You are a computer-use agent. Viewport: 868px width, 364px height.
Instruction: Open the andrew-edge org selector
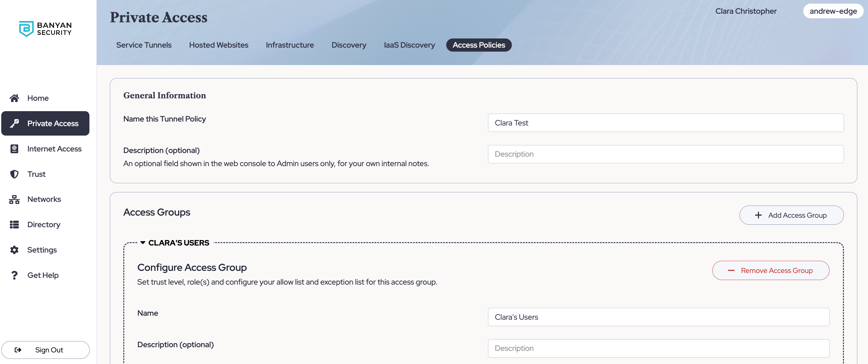click(833, 11)
